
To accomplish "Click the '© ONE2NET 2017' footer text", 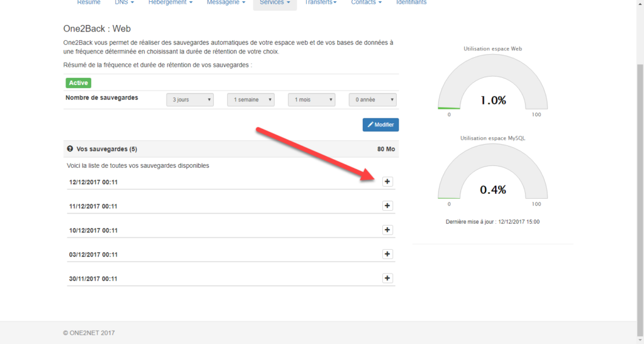I will click(x=89, y=333).
